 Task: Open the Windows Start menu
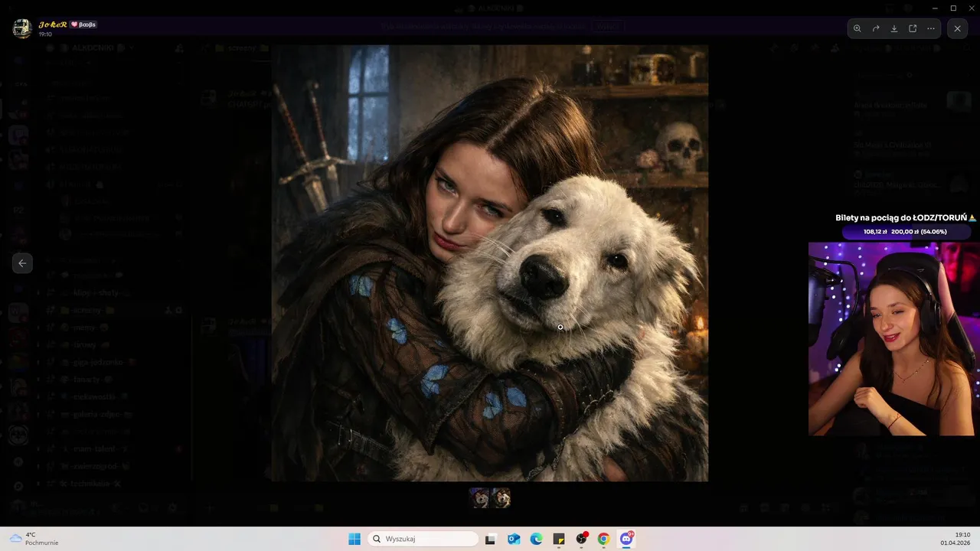click(354, 539)
